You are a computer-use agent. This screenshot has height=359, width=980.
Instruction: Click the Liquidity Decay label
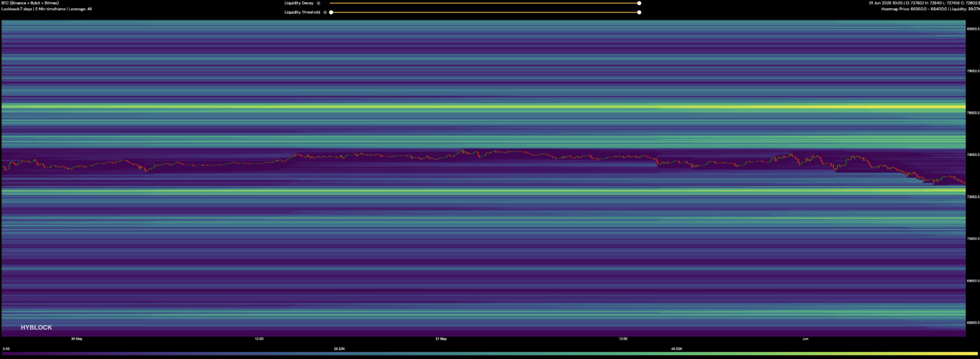(x=299, y=3)
